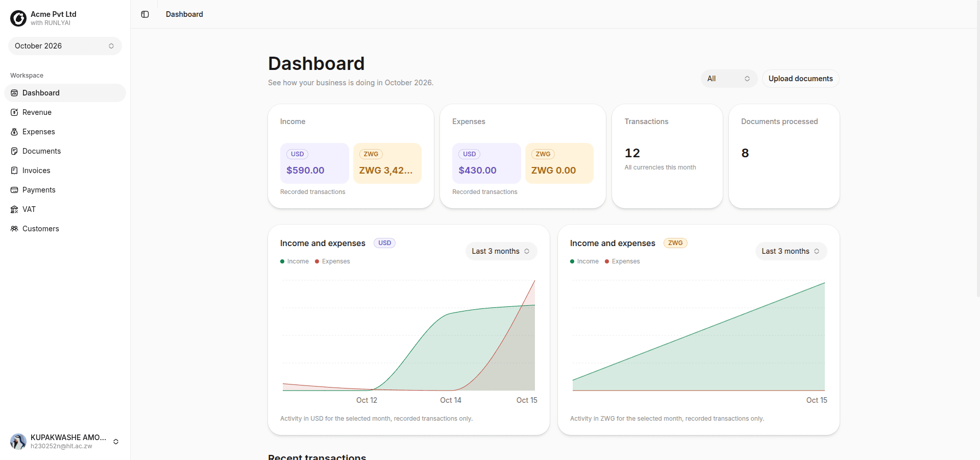Navigate to Invoices
The height and width of the screenshot is (460, 980).
[x=65, y=171]
